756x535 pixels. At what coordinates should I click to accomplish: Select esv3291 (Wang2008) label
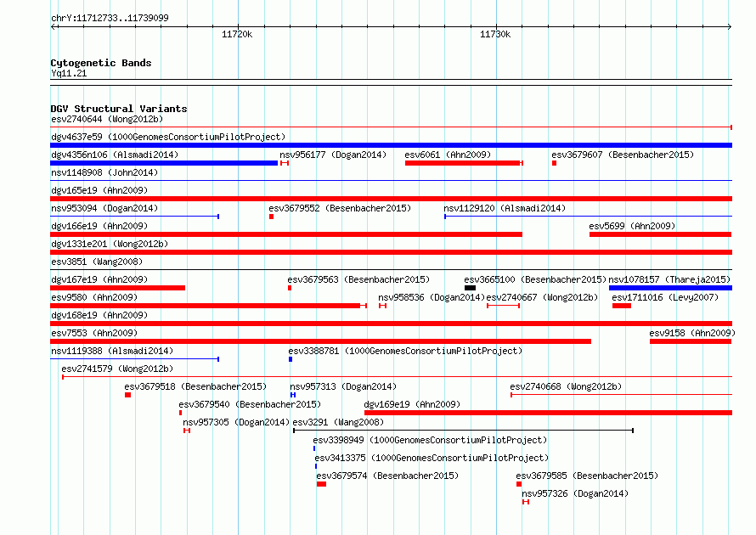click(338, 422)
